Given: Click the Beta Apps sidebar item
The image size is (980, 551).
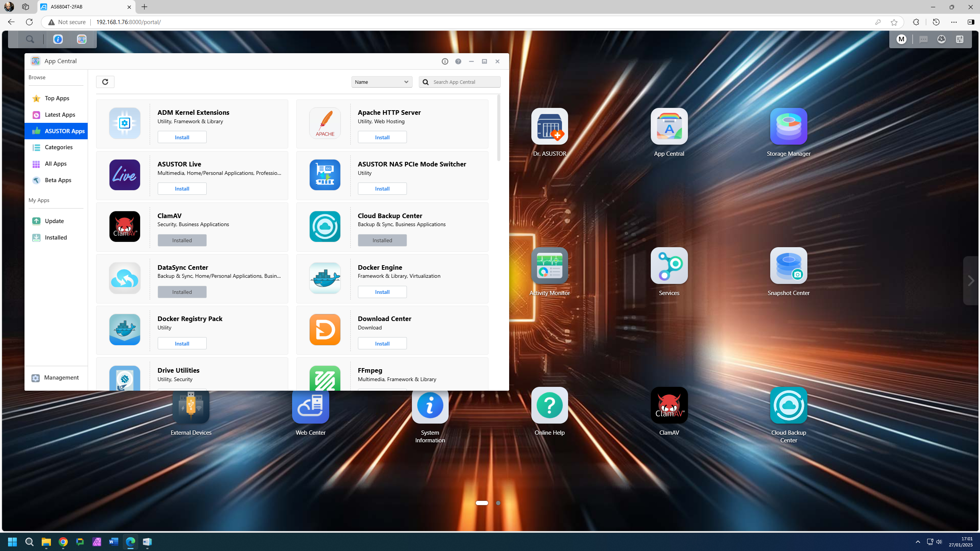Looking at the screenshot, I should click(58, 179).
